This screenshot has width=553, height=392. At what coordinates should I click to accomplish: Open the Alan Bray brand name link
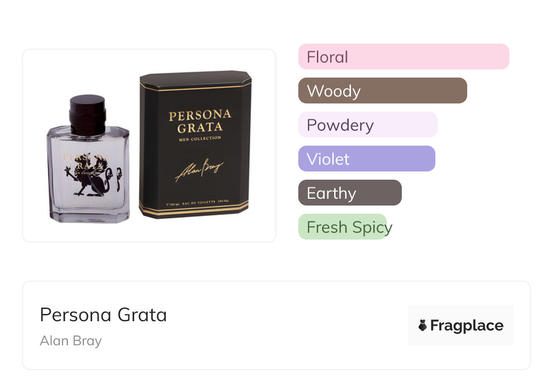click(x=71, y=341)
